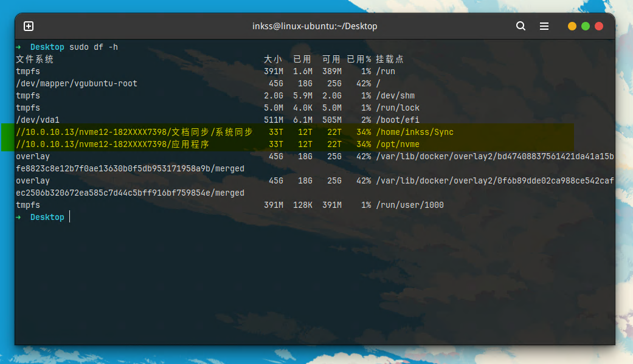The image size is (633, 364).
Task: Click the title inkss@linux-ubuntu:~/Desktop
Action: (x=315, y=26)
